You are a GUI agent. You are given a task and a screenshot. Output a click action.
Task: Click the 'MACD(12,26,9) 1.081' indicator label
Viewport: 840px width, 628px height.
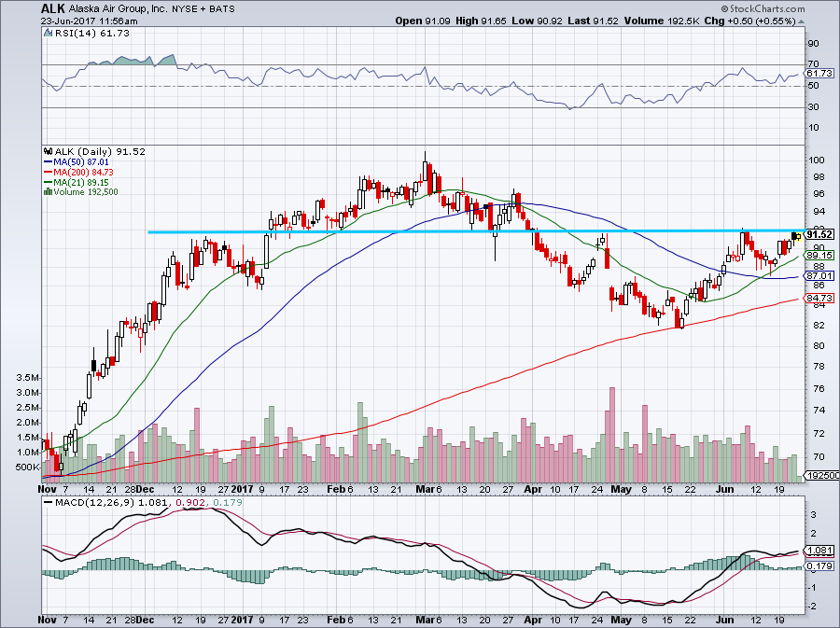pos(111,503)
